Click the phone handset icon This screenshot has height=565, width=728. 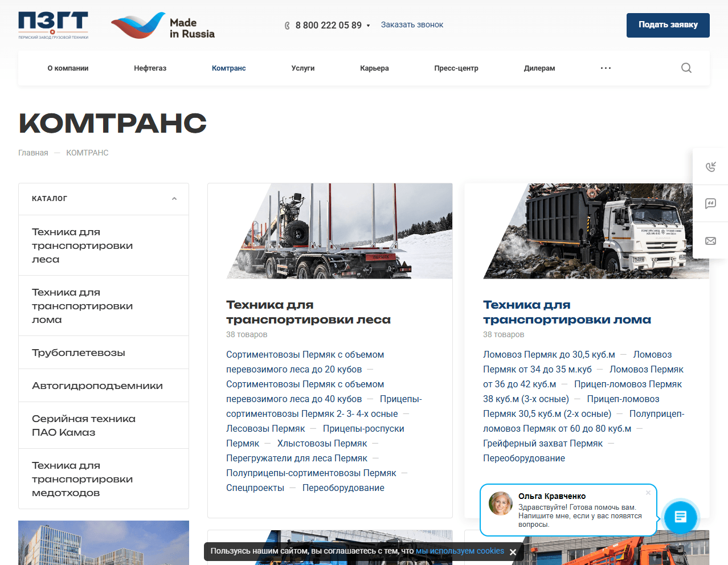287,26
